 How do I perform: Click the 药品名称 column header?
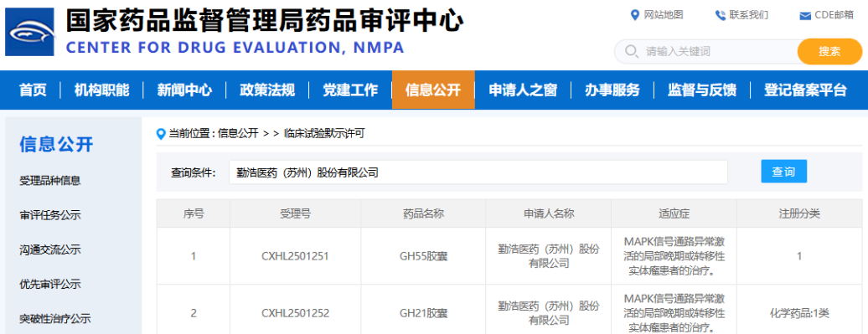pyautogui.click(x=423, y=213)
